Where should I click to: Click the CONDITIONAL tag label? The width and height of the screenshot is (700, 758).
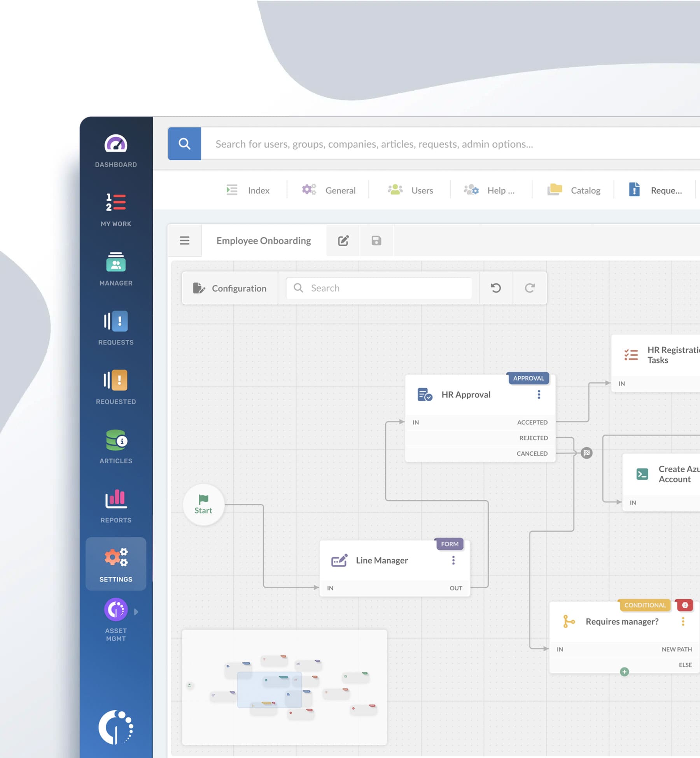click(645, 605)
